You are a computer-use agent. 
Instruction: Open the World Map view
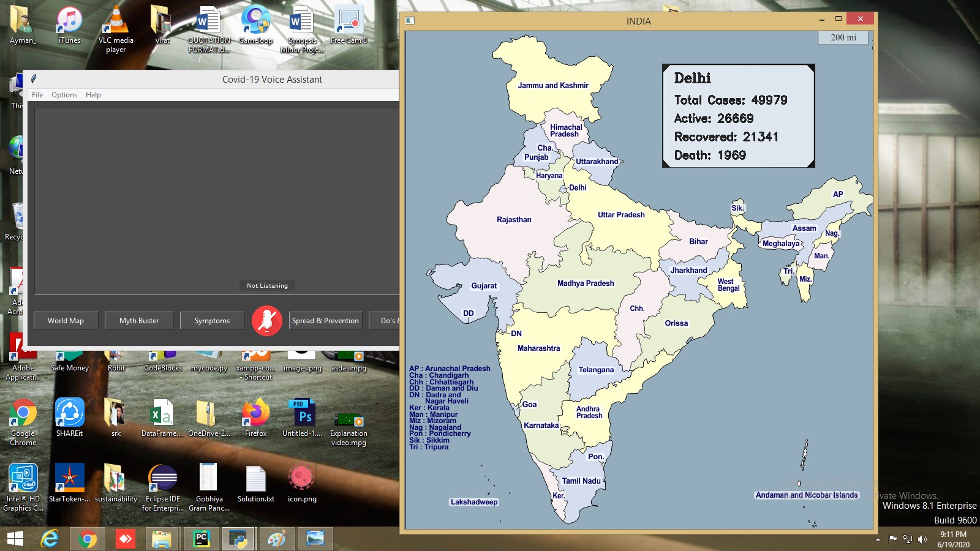tap(66, 321)
